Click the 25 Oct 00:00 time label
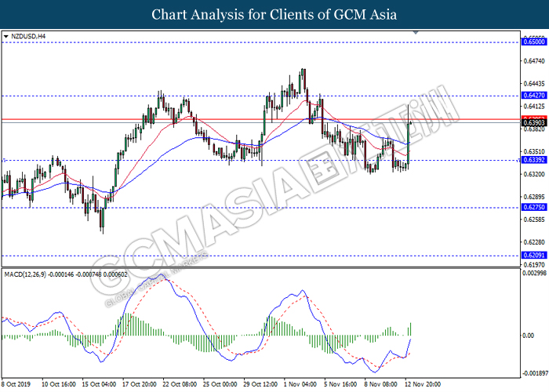This screenshot has width=549, height=392. (x=220, y=384)
